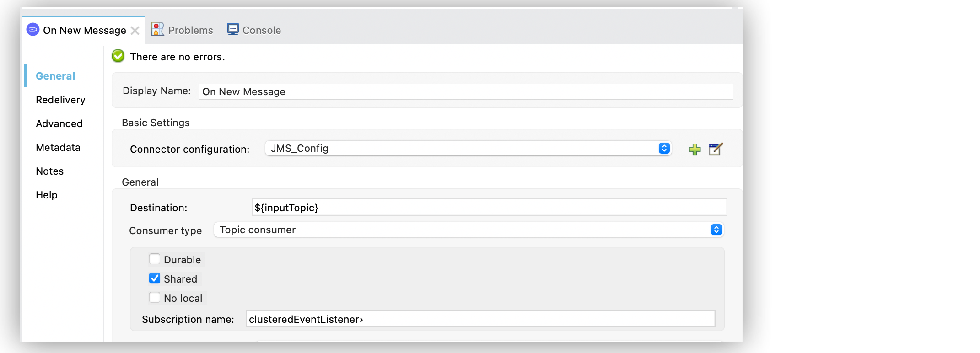Open the Connector configuration dropdown
980x353 pixels.
pos(468,149)
